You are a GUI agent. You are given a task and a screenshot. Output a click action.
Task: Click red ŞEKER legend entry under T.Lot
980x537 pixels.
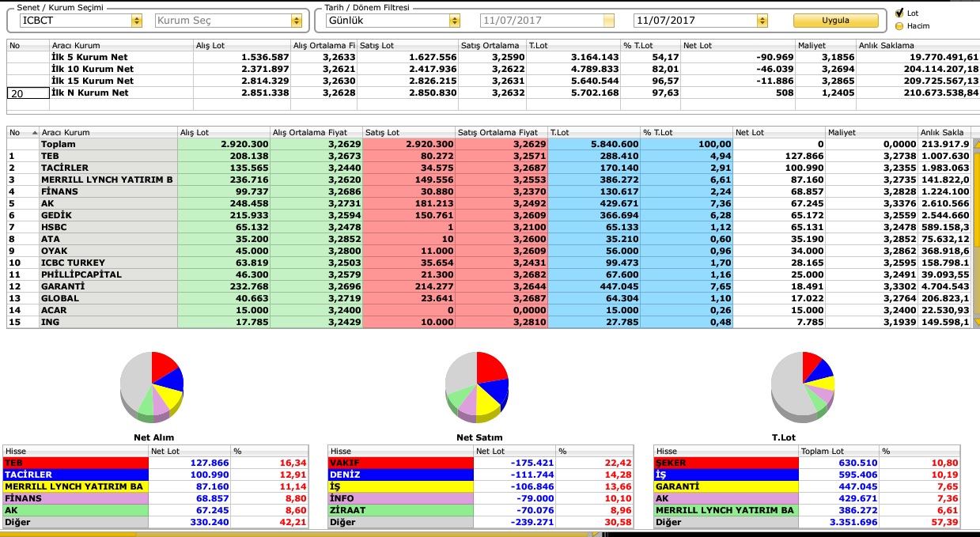(726, 463)
